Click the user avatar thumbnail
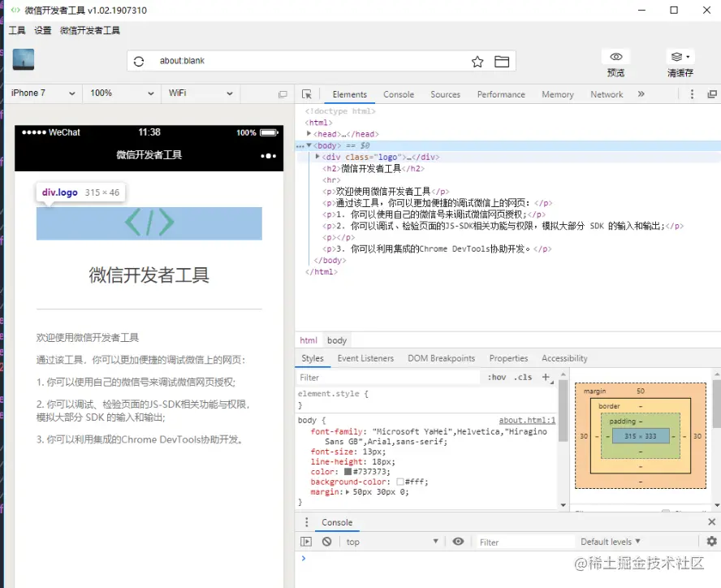Image resolution: width=721 pixels, height=588 pixels. pos(24,59)
